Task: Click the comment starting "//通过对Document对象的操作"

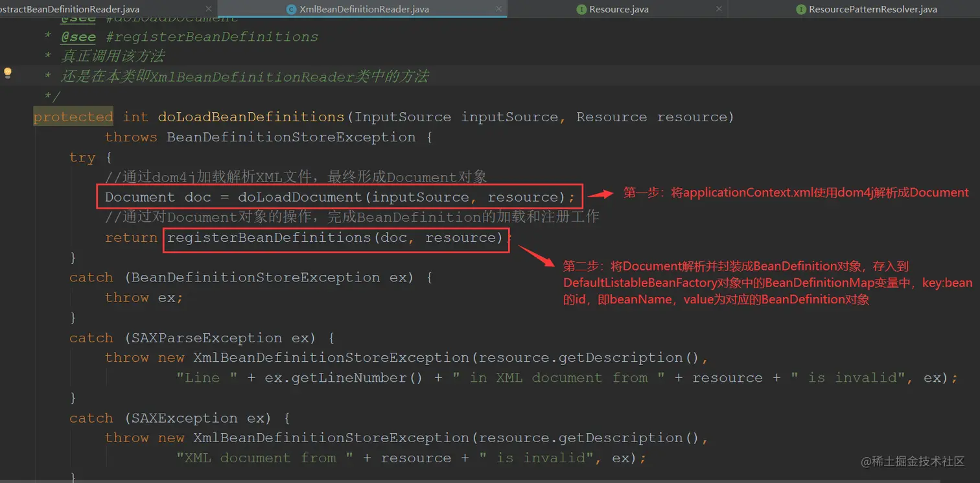Action: click(352, 217)
